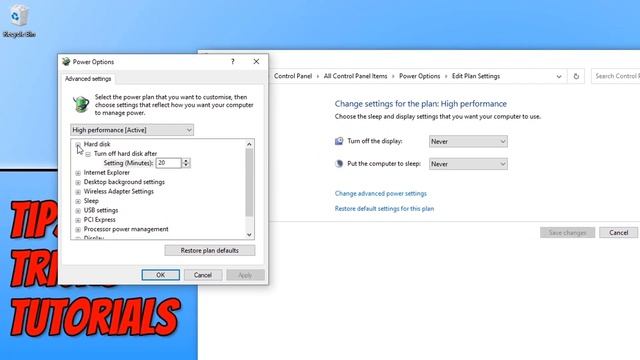Image resolution: width=640 pixels, height=360 pixels.
Task: Select the USB settings tree label
Action: pos(101,210)
